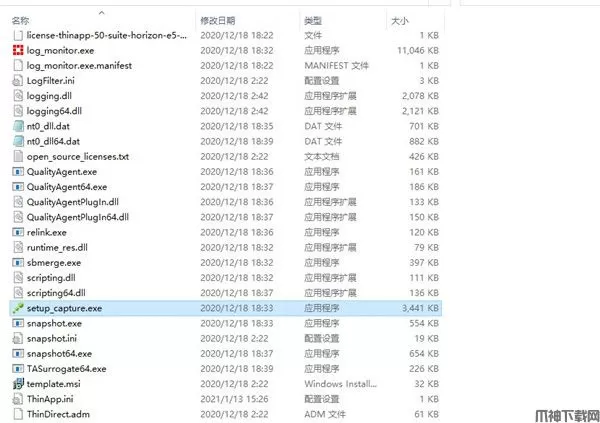Select the file name TASurrogate64.exe
The width and height of the screenshot is (600, 423).
click(x=66, y=369)
